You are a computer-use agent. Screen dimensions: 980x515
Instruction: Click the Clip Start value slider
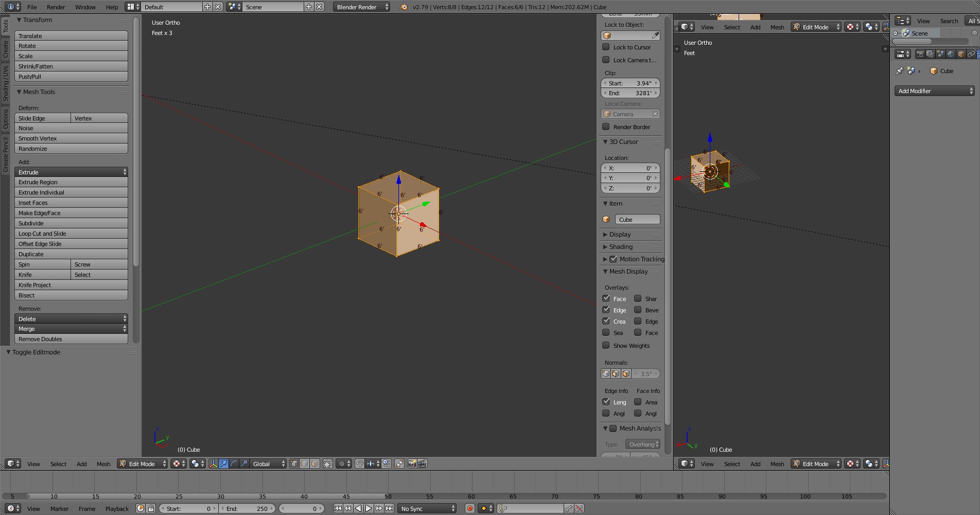coord(631,83)
